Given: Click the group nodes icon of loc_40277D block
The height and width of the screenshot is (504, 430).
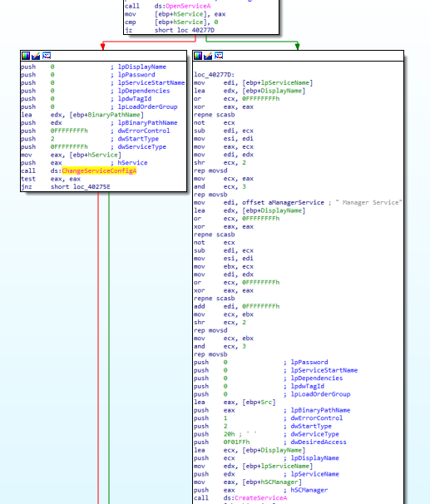Looking at the screenshot, I should point(219,56).
